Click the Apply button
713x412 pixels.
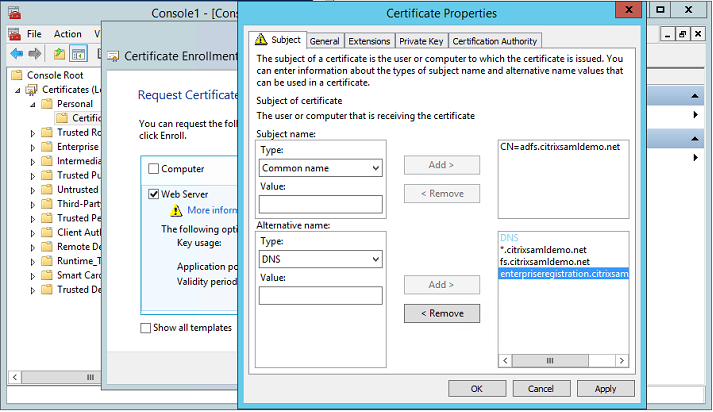(605, 388)
